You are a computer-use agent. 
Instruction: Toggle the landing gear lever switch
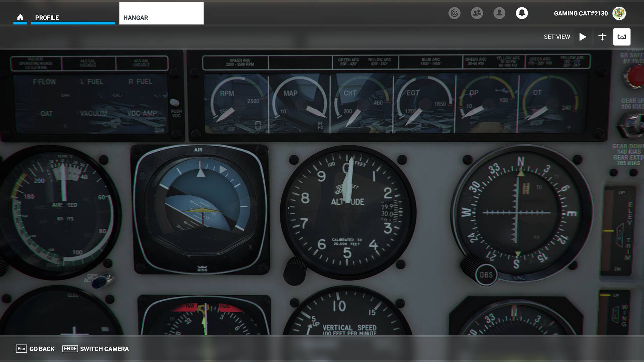click(x=631, y=125)
